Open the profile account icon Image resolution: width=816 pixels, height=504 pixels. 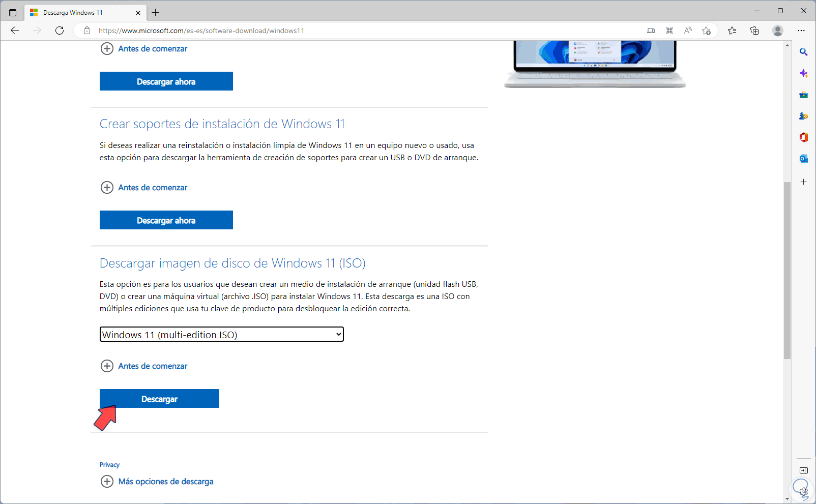click(x=777, y=31)
